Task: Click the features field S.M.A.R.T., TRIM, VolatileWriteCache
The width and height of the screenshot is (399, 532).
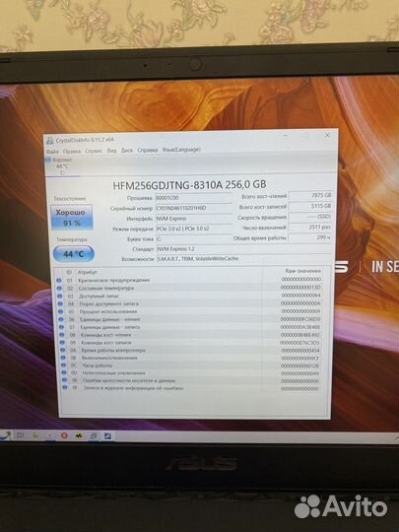Action: click(x=243, y=258)
